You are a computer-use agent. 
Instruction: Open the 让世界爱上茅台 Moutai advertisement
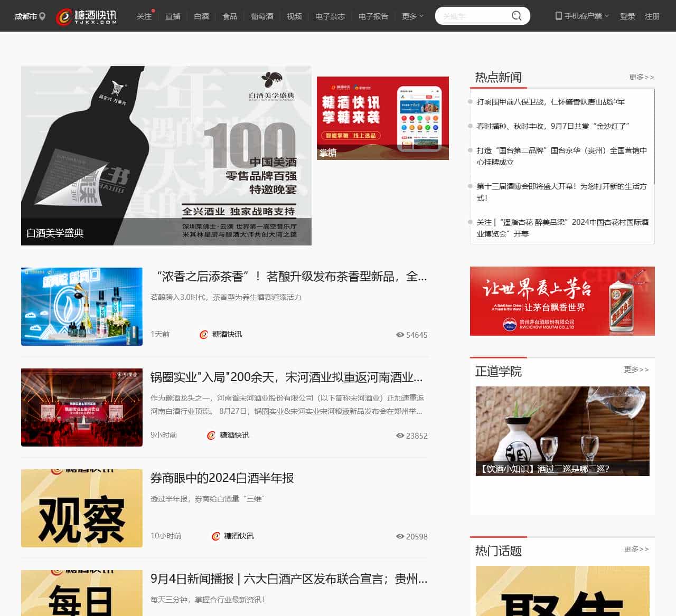coord(562,301)
